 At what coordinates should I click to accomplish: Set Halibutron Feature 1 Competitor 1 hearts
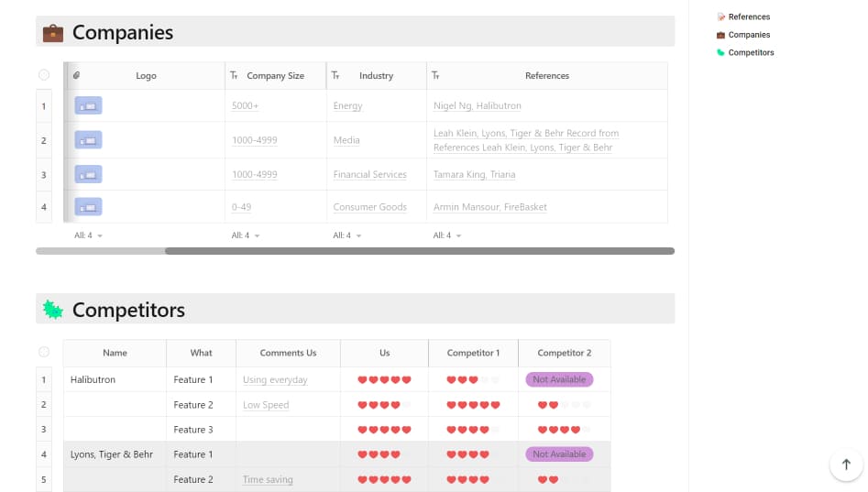click(x=473, y=379)
